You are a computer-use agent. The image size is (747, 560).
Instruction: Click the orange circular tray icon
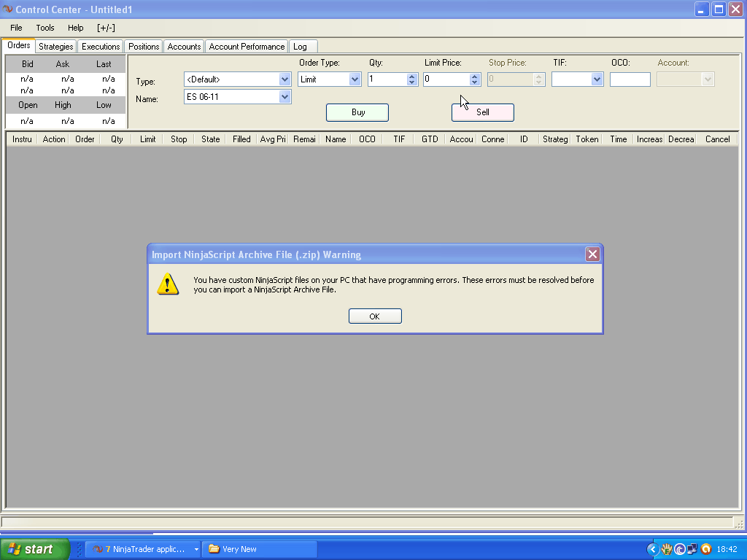click(x=706, y=549)
